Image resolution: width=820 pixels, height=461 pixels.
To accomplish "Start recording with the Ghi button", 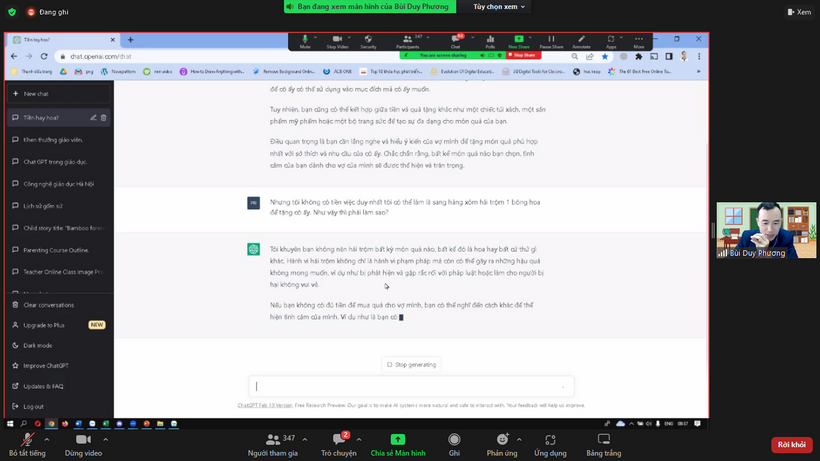I will click(x=454, y=444).
